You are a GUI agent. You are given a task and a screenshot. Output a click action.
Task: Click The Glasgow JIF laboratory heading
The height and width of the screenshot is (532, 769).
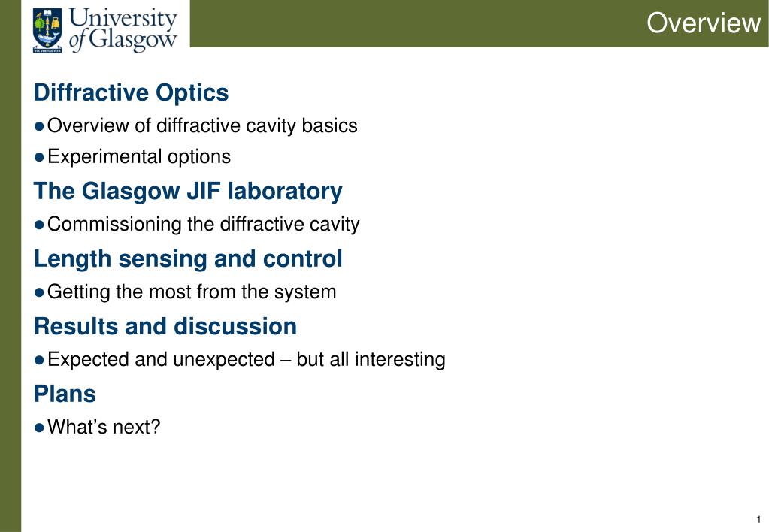point(188,191)
